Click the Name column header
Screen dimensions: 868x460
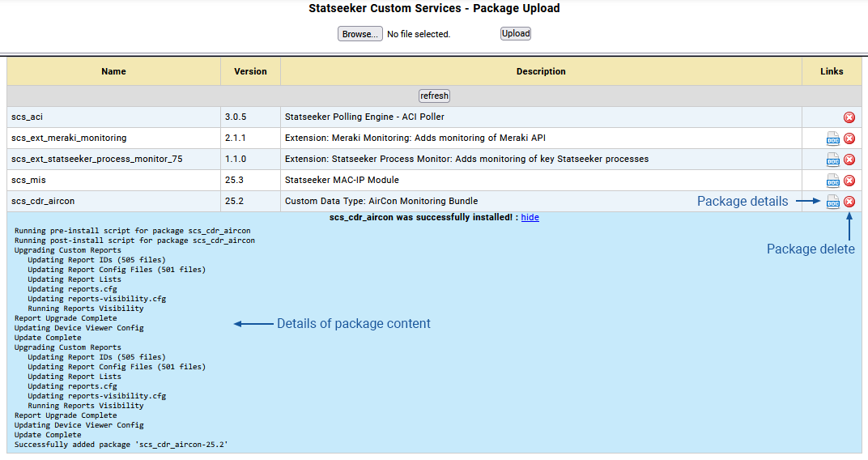113,71
